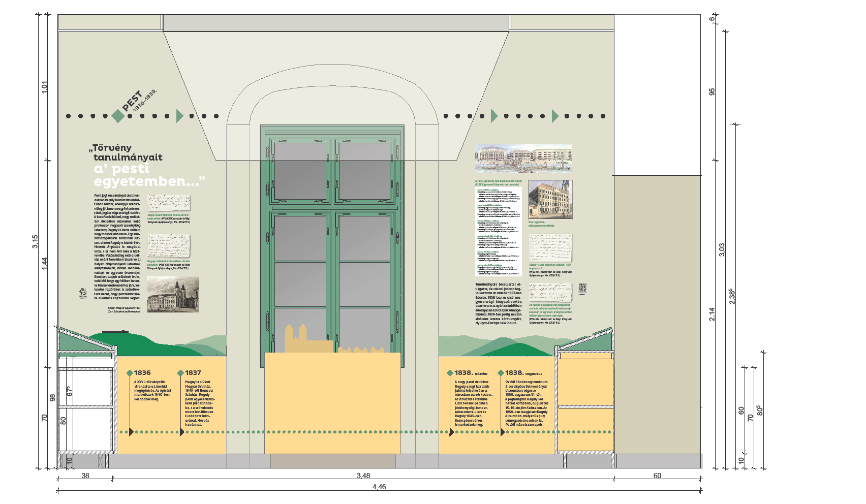Select the diamond beside 1838. augusztus
The image size is (866, 504).
click(x=501, y=373)
